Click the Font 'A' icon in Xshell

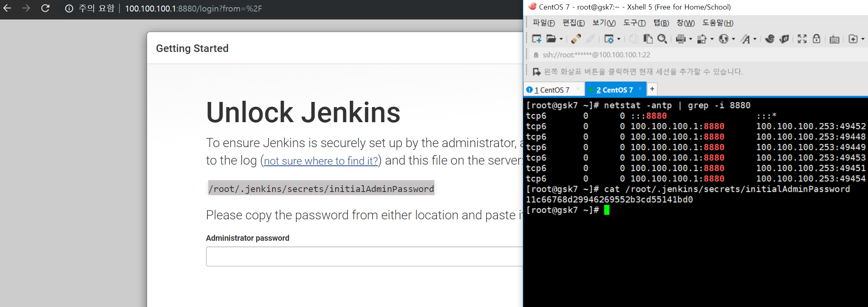click(745, 39)
